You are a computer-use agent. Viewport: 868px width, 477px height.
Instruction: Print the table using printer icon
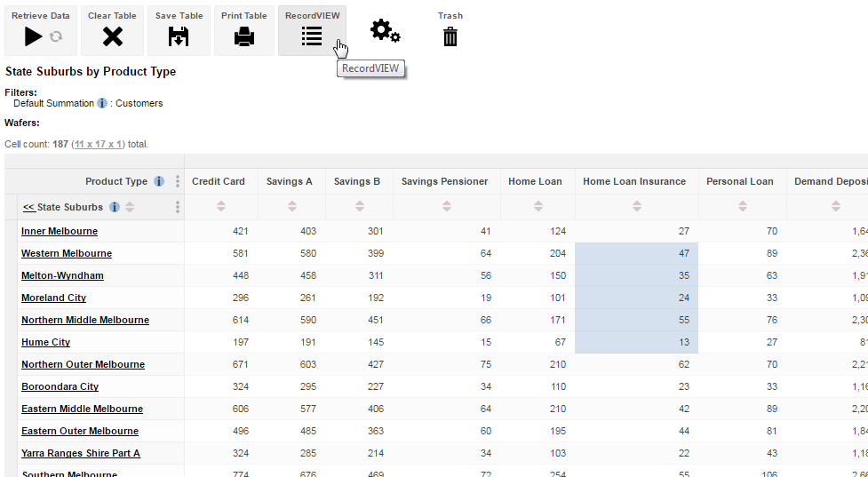pos(244,36)
